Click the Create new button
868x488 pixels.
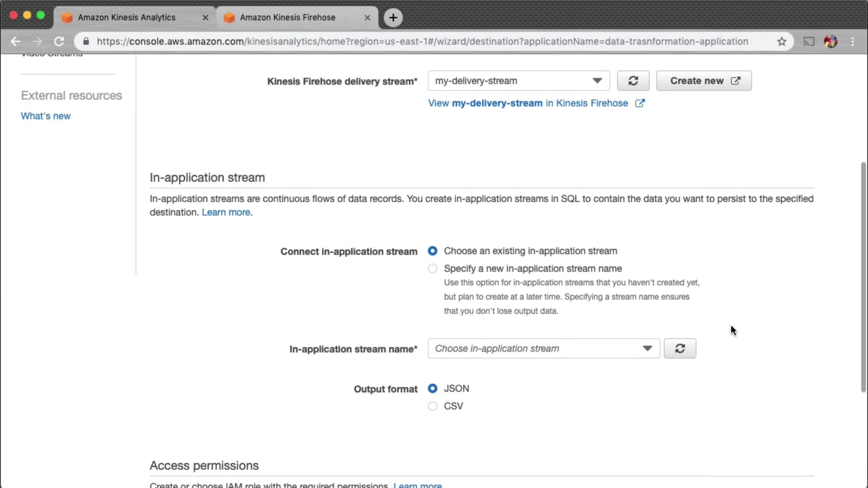click(x=704, y=81)
